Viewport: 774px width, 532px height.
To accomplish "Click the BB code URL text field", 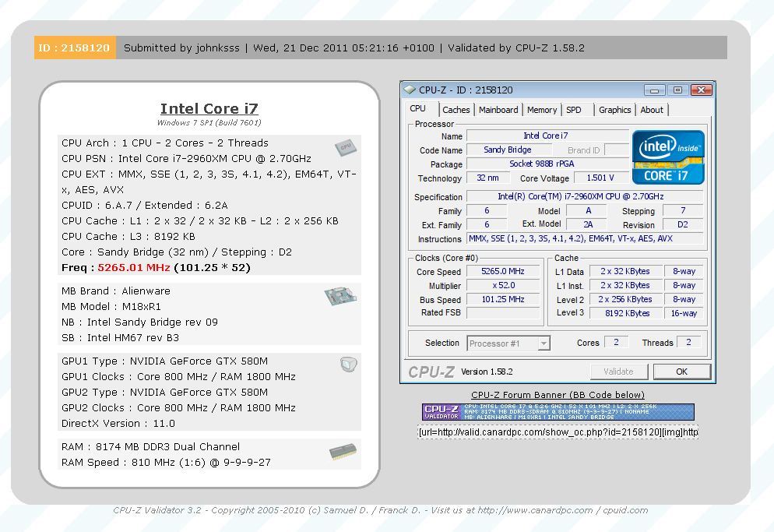I will (x=558, y=432).
